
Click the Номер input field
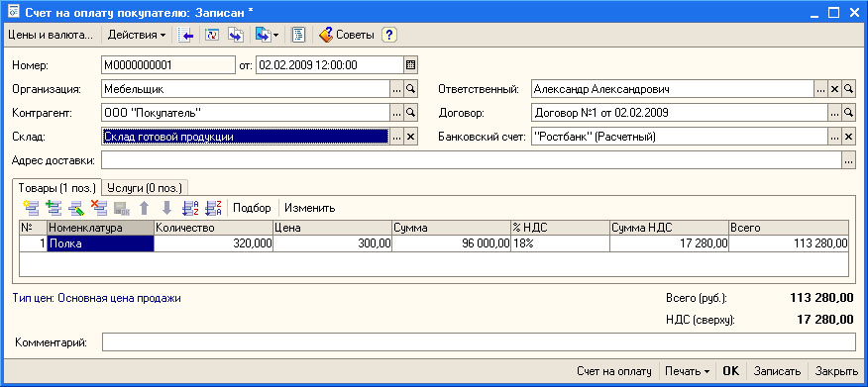click(x=168, y=64)
